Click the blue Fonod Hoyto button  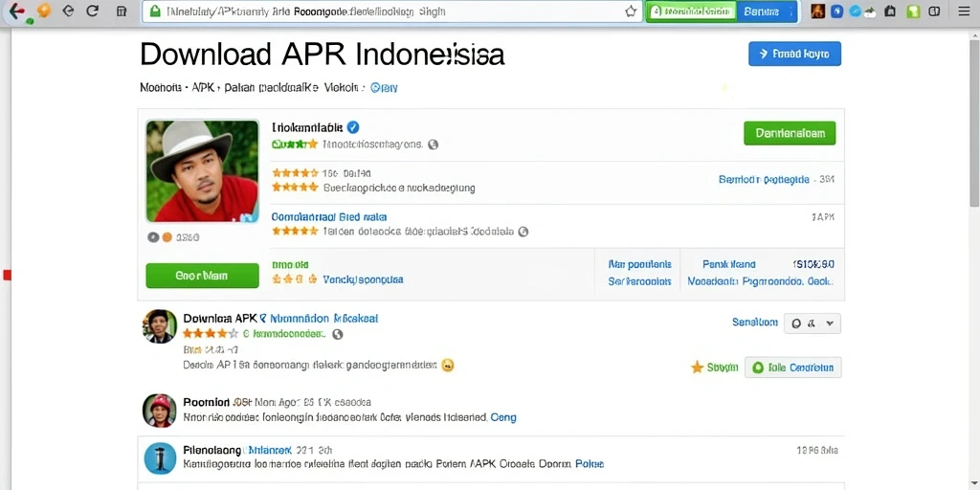pos(794,54)
